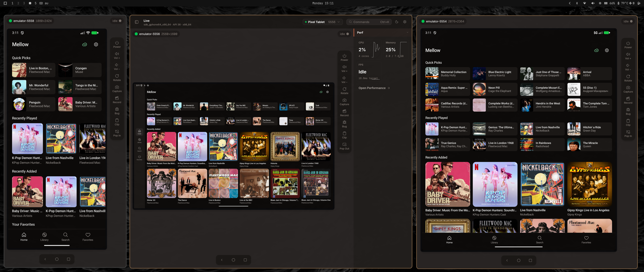
Task: Toggle idle status pill on emulator-5554
Action: 628,21
